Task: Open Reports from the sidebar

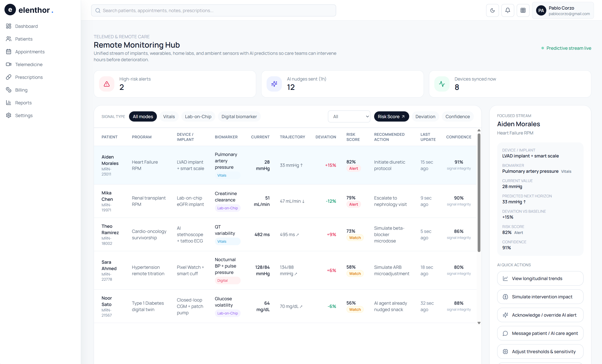Action: pyautogui.click(x=23, y=103)
